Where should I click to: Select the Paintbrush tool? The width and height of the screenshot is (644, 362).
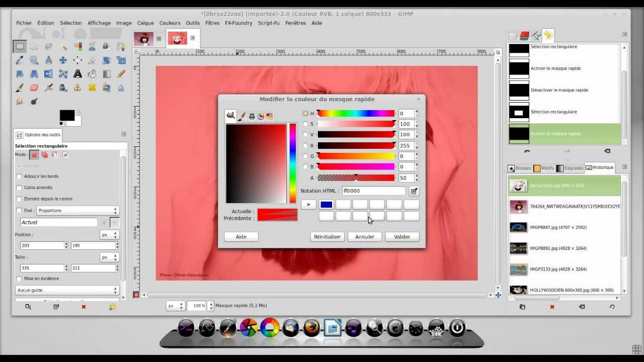pyautogui.click(x=20, y=87)
